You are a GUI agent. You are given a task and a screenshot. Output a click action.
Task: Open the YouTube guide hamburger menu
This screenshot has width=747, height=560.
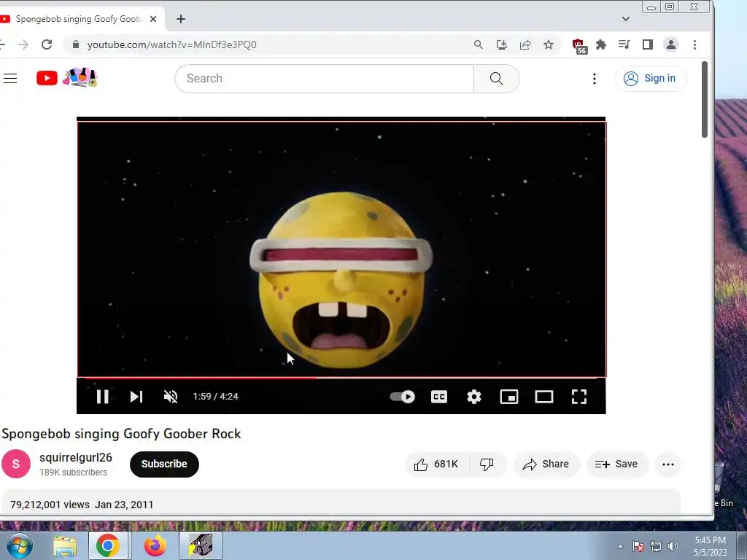(10, 79)
